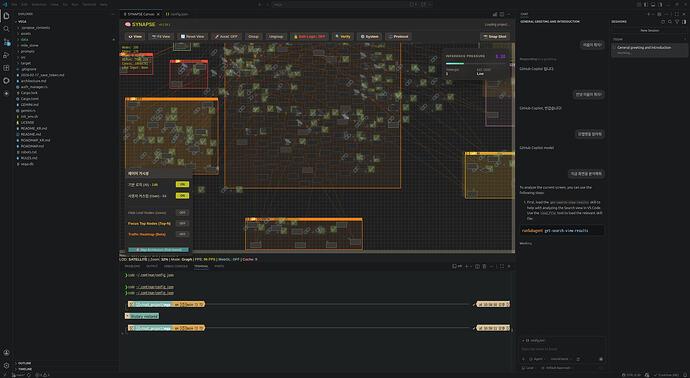The image size is (690, 378).
Task: Select the DEBUG CONSOLE panel tab
Action: 176,266
